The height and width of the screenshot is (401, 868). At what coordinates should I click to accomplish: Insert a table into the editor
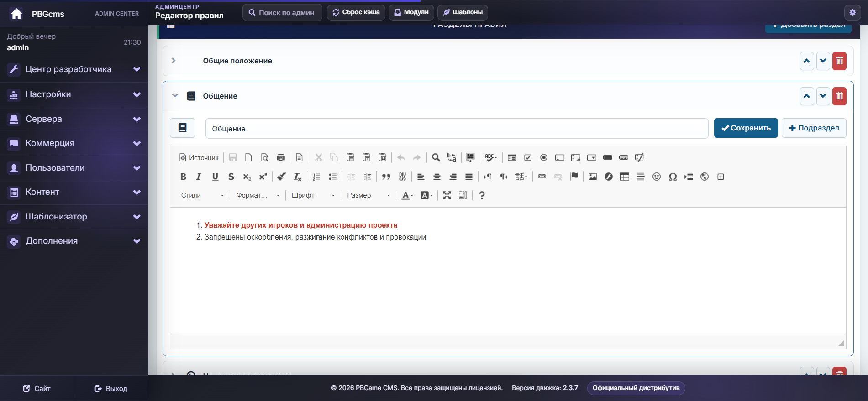[x=625, y=177]
